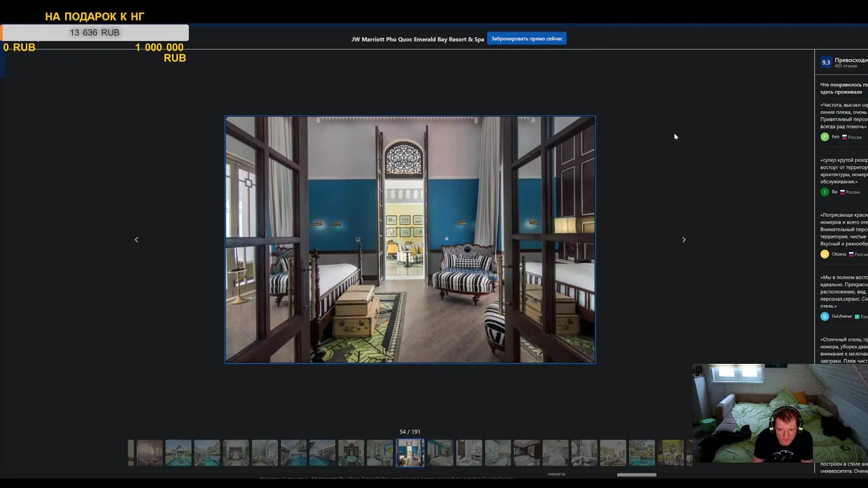Click Petr's review text 'Чистота, высоки сер...'
868x488 pixels.
pos(844,116)
